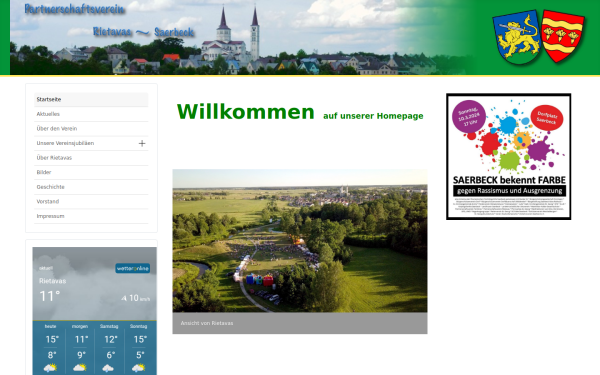
Task: Click the blue lion coat of arms
Action: pyautogui.click(x=516, y=37)
